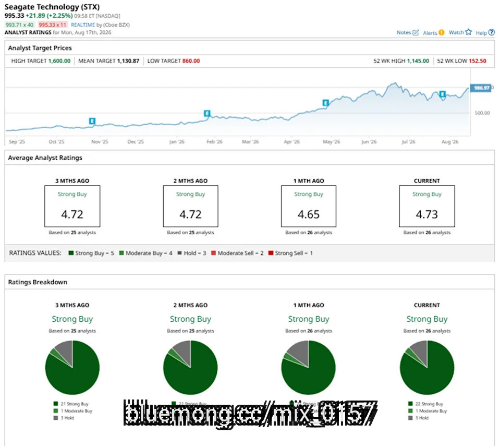The height and width of the screenshot is (448, 500).
Task: Click the Average Analyst Ratings heading
Action: click(45, 158)
